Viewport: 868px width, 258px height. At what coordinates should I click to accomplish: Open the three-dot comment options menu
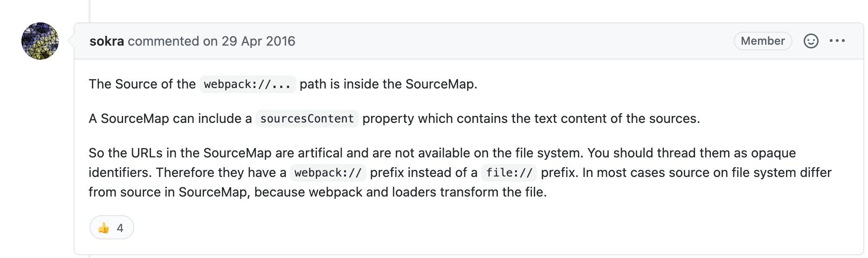point(837,41)
